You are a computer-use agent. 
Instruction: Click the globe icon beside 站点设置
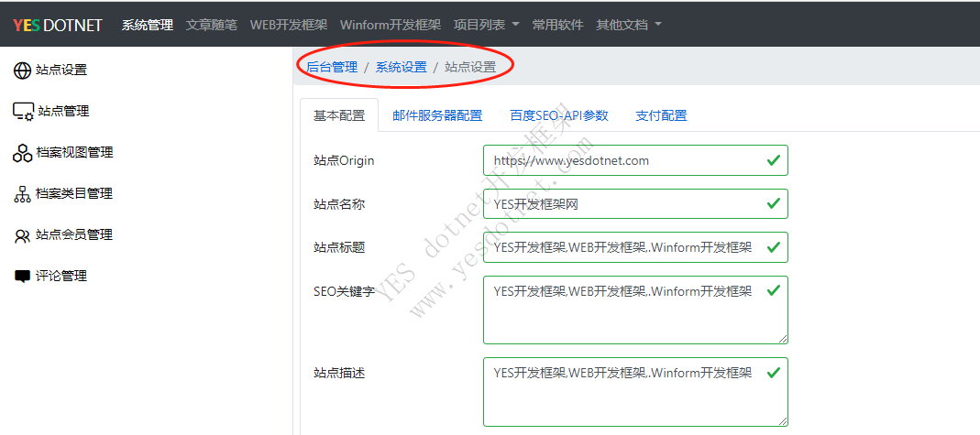(x=22, y=71)
